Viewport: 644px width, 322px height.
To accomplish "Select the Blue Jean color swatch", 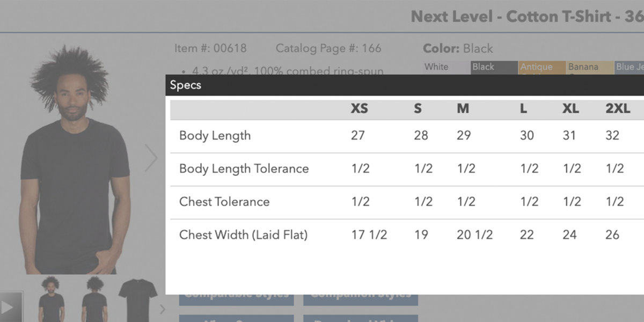I will 630,67.
